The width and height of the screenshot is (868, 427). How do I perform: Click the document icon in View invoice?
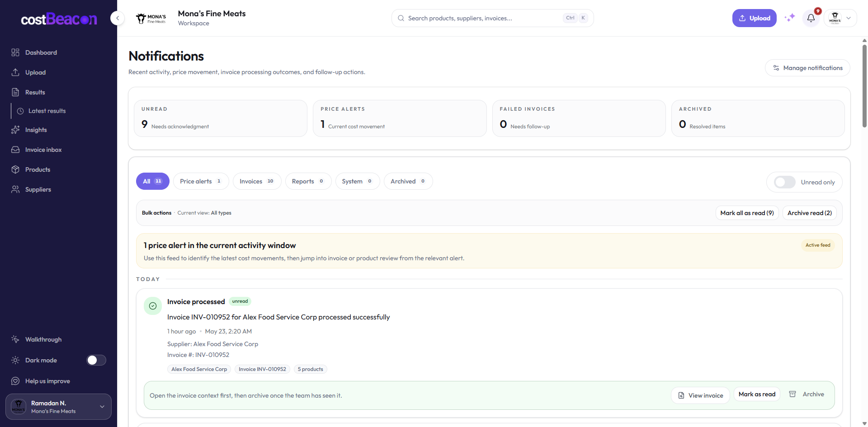(x=681, y=395)
